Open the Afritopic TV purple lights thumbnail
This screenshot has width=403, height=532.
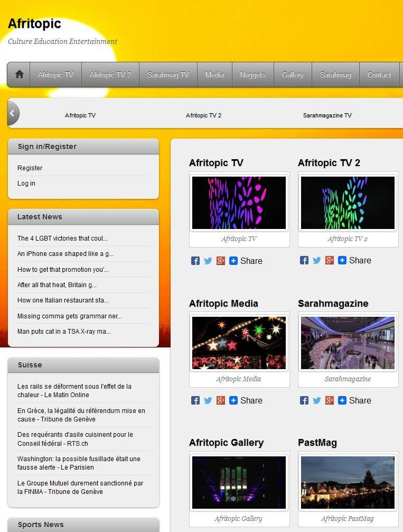click(x=239, y=203)
